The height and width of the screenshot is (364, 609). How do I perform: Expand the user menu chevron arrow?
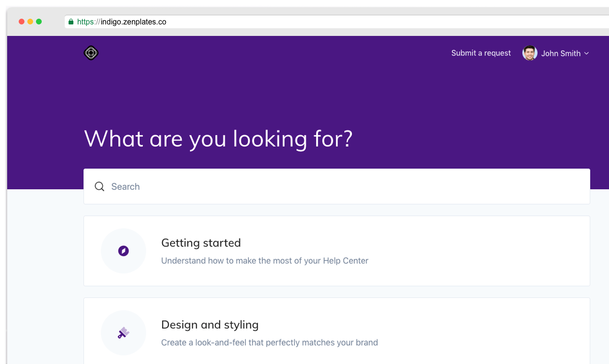tap(586, 54)
